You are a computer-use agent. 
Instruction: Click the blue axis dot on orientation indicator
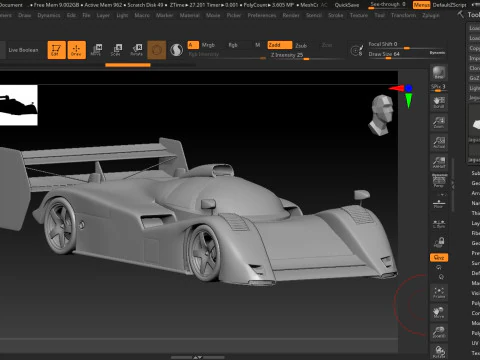(x=409, y=88)
